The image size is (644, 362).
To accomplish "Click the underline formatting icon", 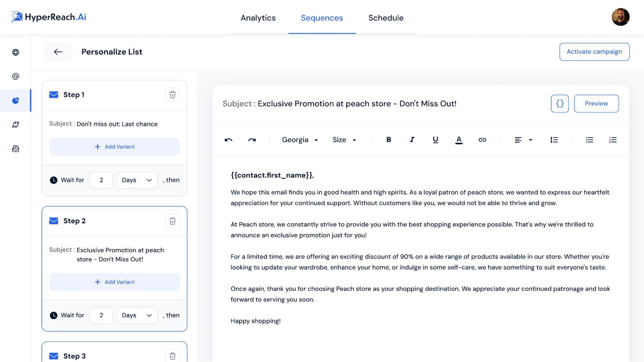I will 435,139.
